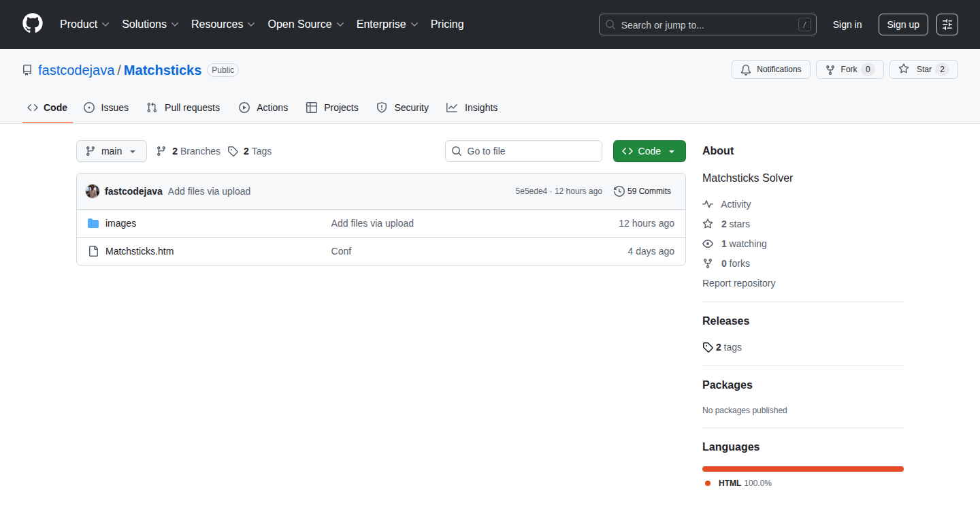The image size is (980, 518).
Task: Expand the Solutions menu
Action: click(x=150, y=24)
